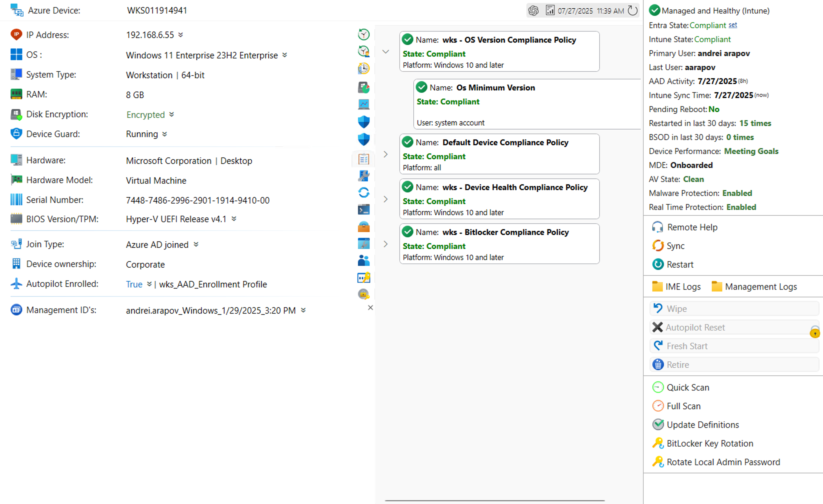Click the lock badge on Autopilot Reset
Screen dimensions: 823x504
815,332
